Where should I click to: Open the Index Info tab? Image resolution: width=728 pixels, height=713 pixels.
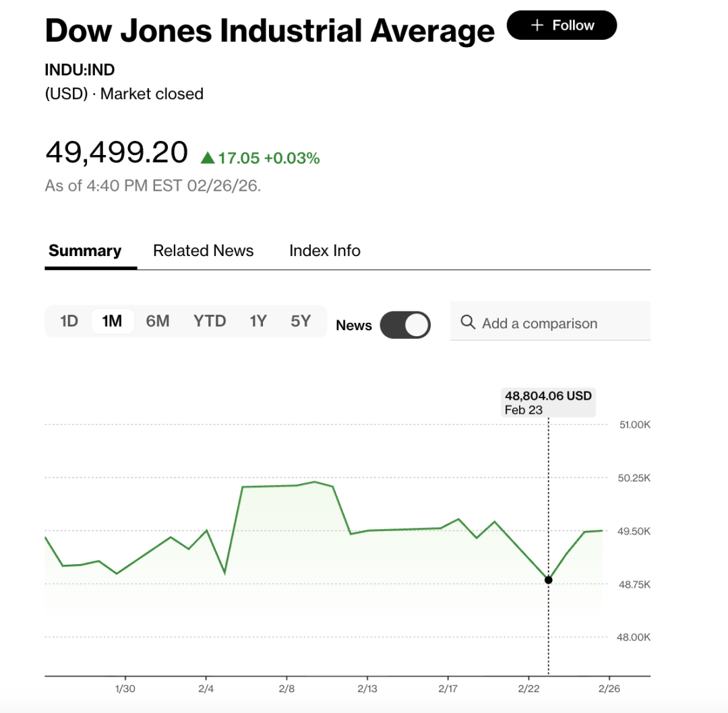(325, 251)
